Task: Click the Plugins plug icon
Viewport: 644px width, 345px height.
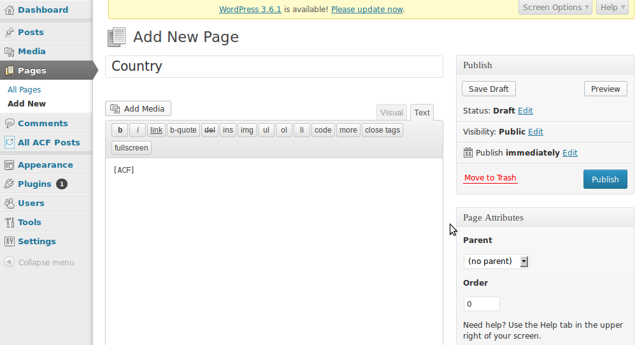Action: click(9, 184)
